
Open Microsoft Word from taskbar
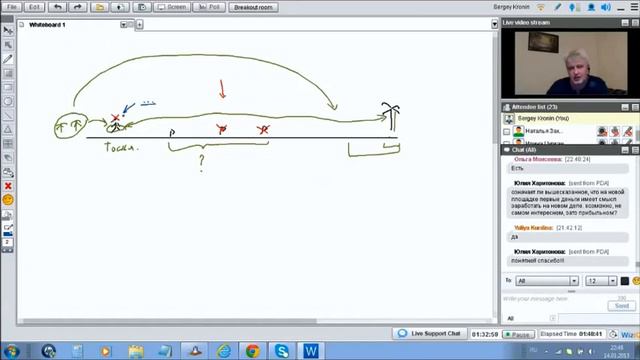pyautogui.click(x=311, y=351)
